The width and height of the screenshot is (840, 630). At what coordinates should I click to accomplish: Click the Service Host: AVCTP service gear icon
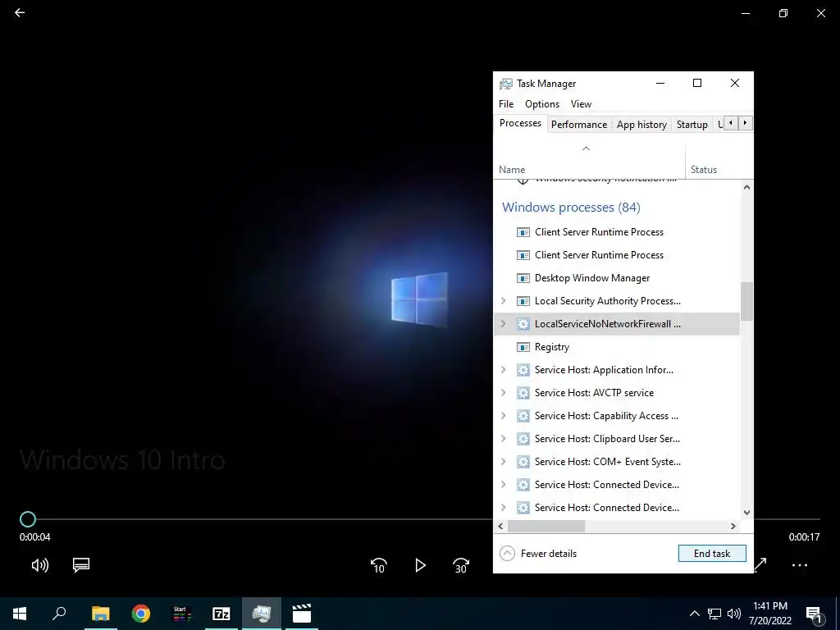(x=523, y=393)
